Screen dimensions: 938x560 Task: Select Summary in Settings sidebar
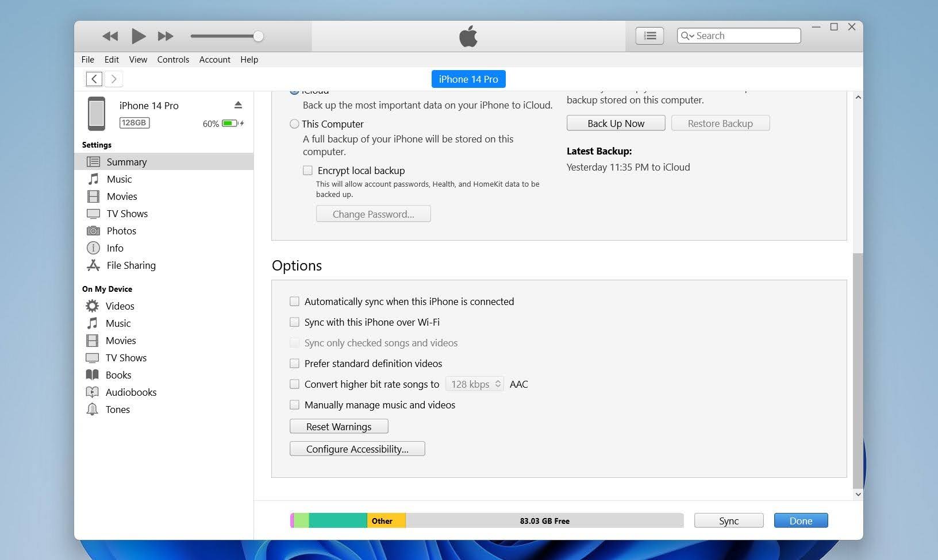pos(164,162)
